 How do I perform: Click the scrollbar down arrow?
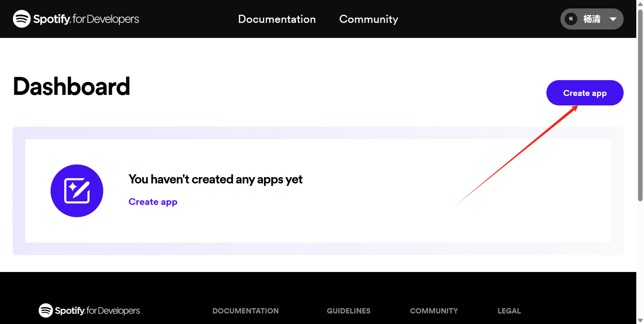pos(640,320)
